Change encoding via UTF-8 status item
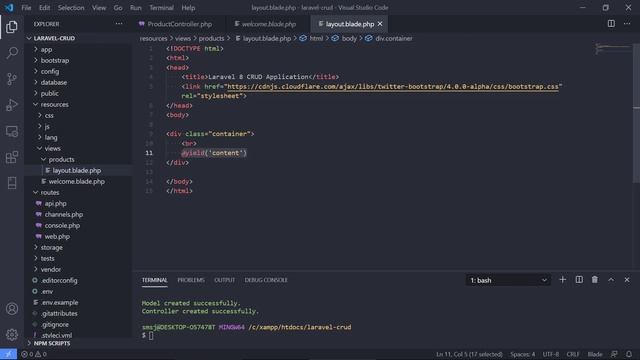Viewport: 640px width, 360px height. pyautogui.click(x=551, y=354)
